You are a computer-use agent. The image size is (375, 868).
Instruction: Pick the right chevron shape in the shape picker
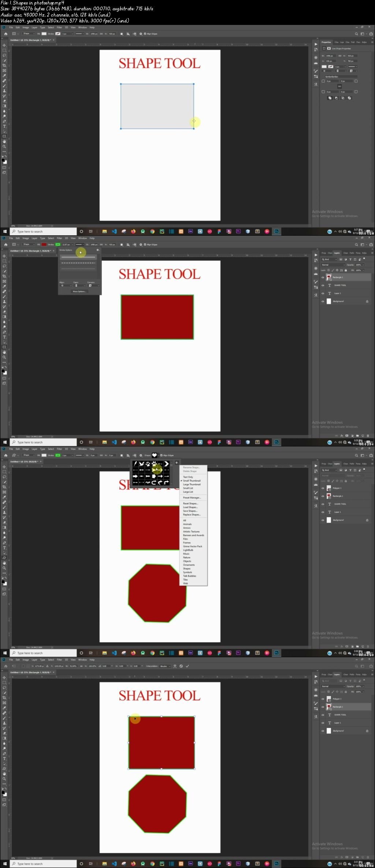(x=166, y=464)
